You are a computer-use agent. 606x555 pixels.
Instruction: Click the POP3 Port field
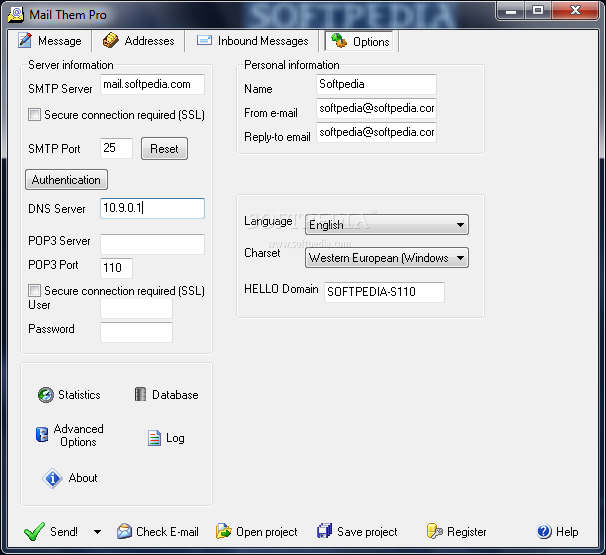116,268
